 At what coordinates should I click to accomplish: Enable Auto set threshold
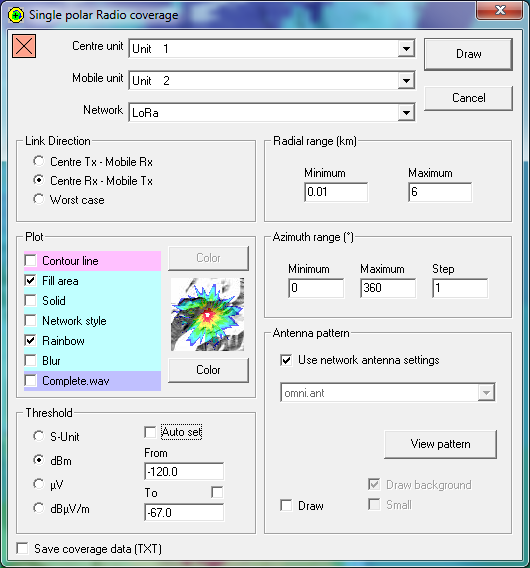pos(150,432)
